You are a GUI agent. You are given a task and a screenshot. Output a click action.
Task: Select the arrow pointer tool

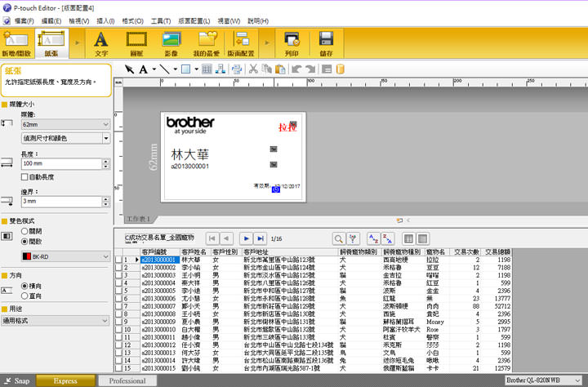[x=129, y=69]
